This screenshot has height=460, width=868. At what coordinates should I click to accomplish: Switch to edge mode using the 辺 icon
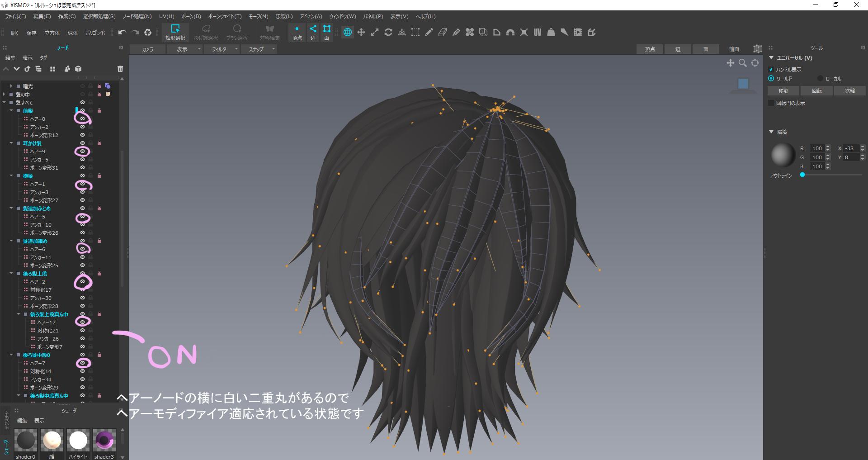click(312, 33)
